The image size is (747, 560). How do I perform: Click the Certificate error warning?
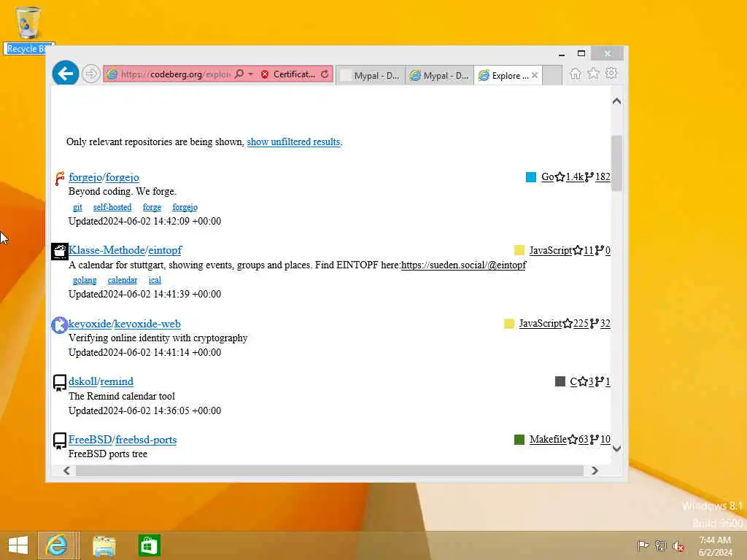pyautogui.click(x=287, y=74)
